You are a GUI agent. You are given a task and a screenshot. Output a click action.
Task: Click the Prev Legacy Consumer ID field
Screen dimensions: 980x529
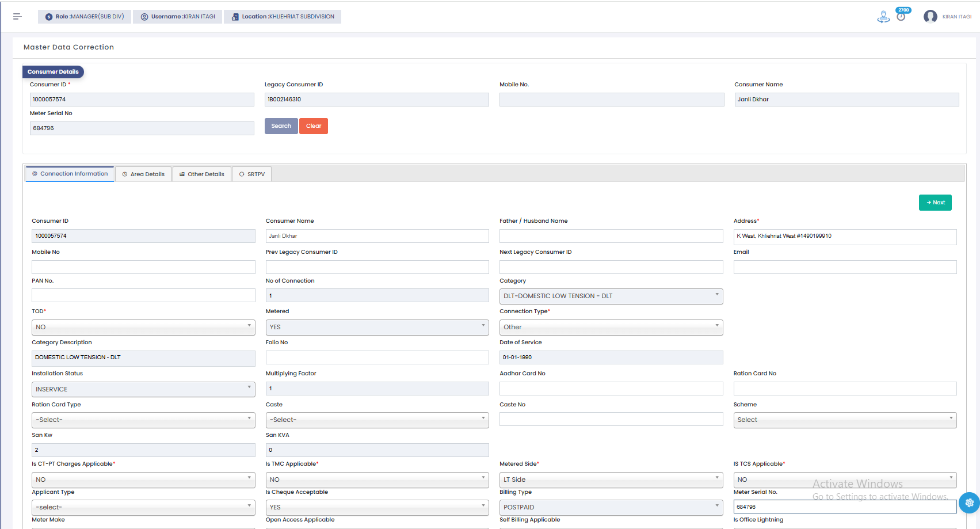(x=377, y=267)
